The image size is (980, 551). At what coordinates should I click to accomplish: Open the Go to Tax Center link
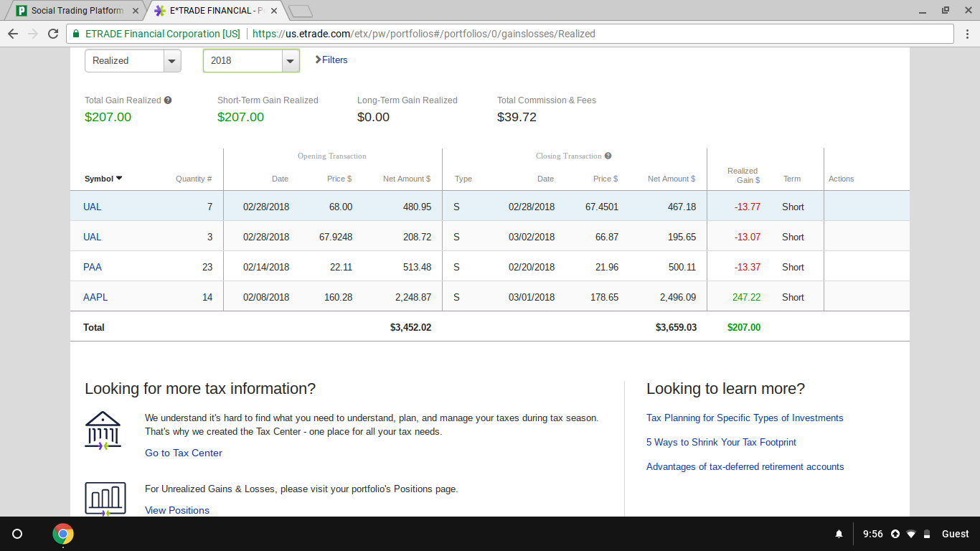click(184, 453)
